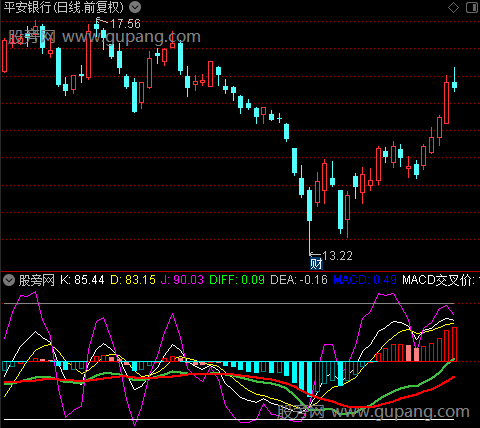
Task: Select the D: 83.15 indicator value
Action: click(133, 280)
